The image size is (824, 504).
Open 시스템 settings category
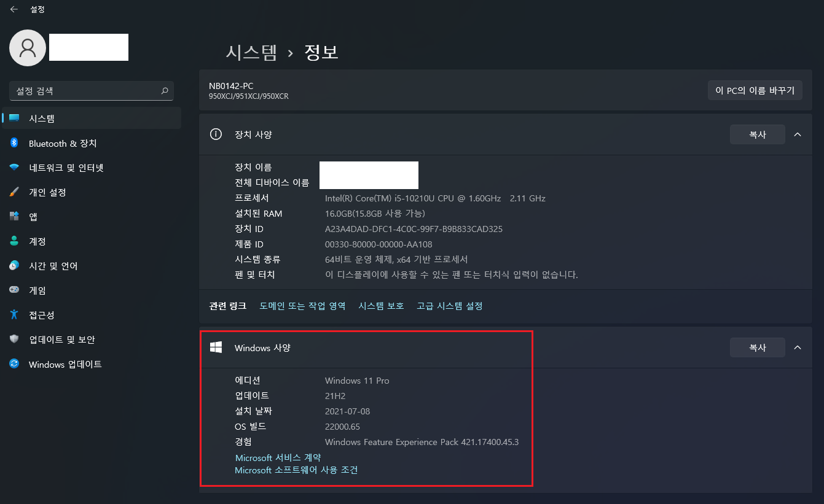tap(92, 118)
